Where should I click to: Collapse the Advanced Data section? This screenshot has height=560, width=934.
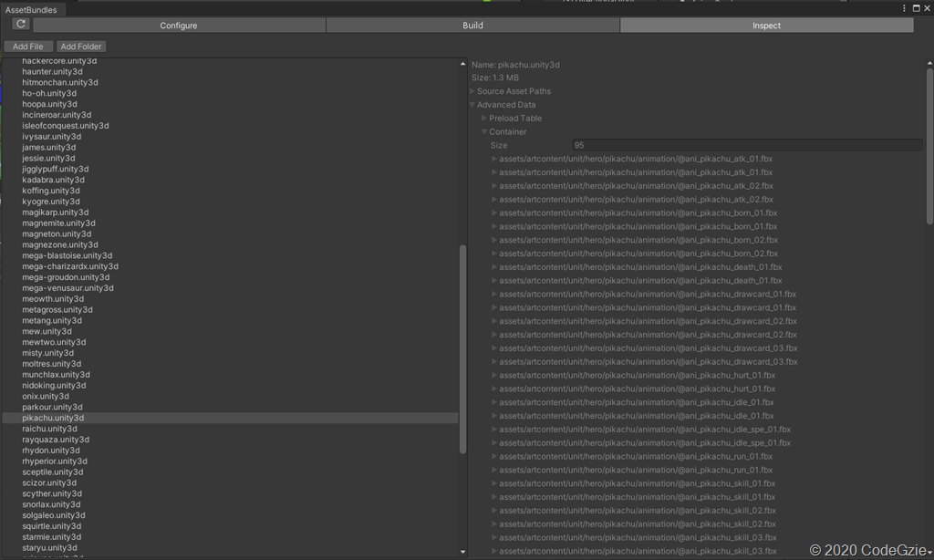(x=472, y=105)
